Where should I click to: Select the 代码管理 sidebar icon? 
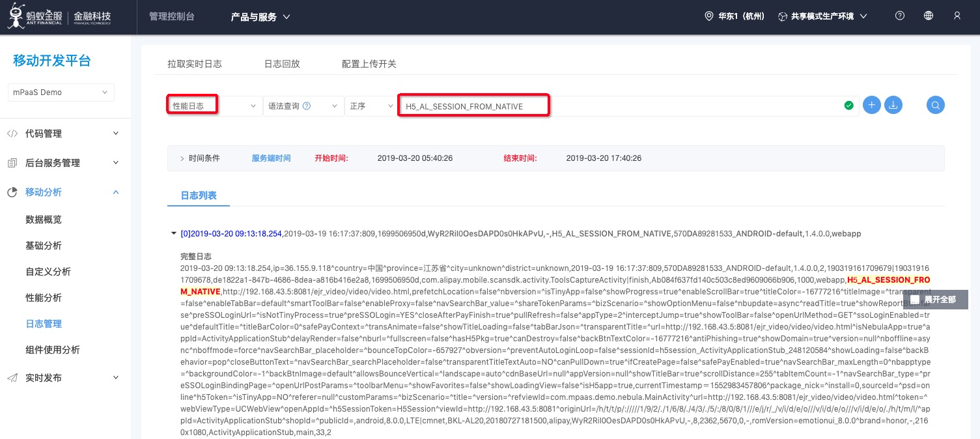pos(13,134)
